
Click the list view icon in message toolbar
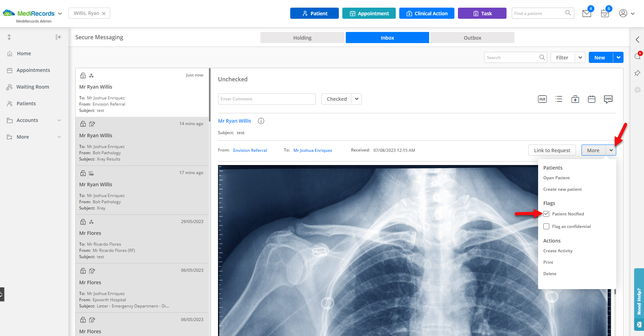pyautogui.click(x=559, y=99)
